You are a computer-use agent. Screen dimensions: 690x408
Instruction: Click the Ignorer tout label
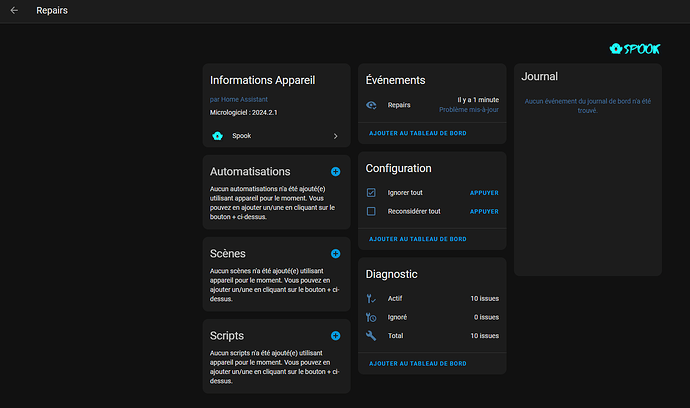click(405, 192)
